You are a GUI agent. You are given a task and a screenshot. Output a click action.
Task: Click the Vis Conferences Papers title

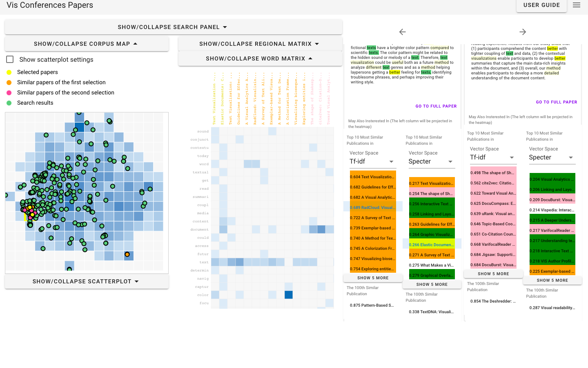(50, 5)
